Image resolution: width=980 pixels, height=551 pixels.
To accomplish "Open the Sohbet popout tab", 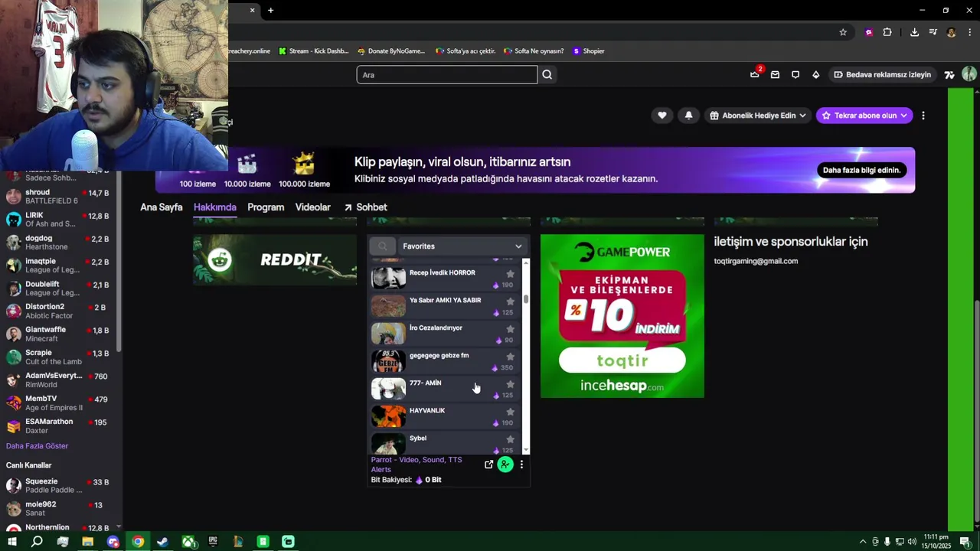I will coord(365,207).
